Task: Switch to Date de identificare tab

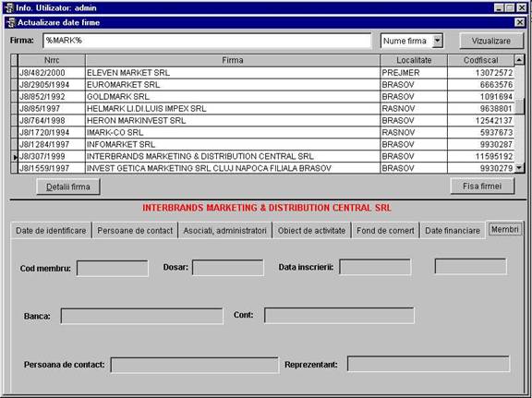Action: tap(51, 231)
